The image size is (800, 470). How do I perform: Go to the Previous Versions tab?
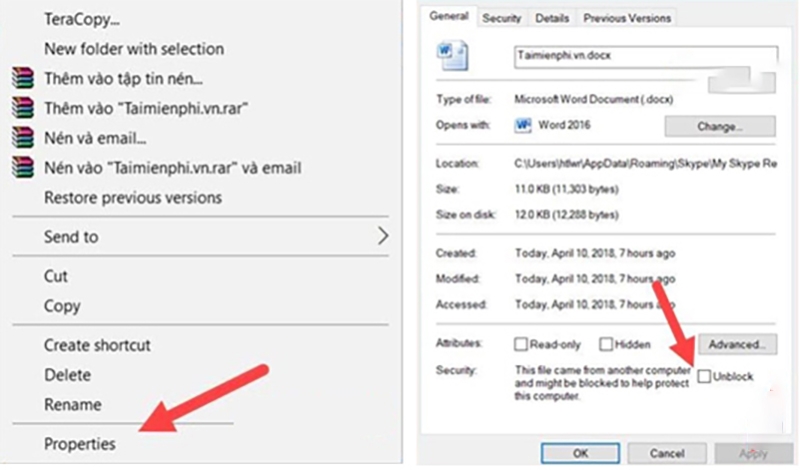[627, 18]
